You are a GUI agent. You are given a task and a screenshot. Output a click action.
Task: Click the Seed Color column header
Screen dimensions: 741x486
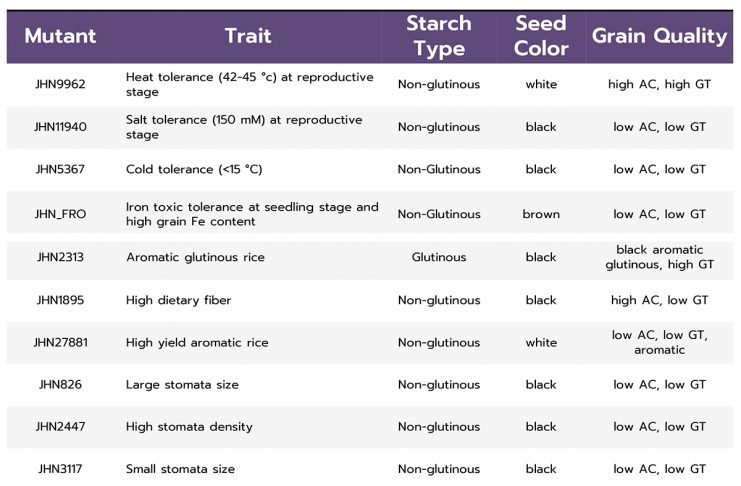pyautogui.click(x=541, y=36)
